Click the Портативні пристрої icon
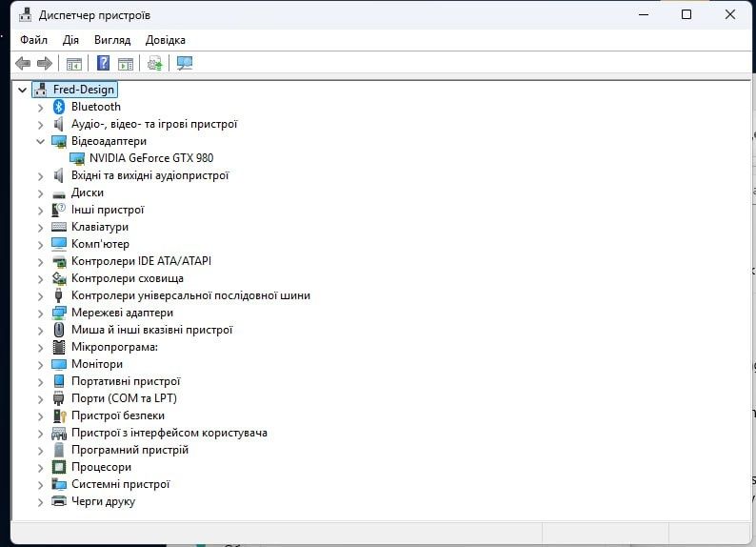The image size is (756, 547). point(59,381)
